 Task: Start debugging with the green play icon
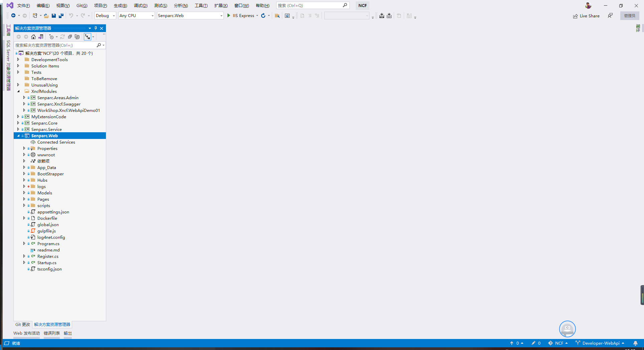pyautogui.click(x=229, y=16)
